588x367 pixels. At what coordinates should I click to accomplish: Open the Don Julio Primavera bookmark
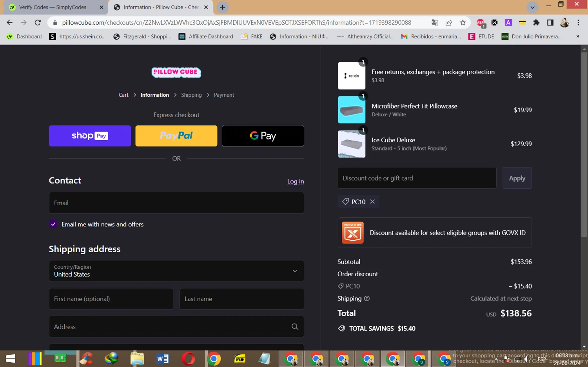click(x=532, y=36)
